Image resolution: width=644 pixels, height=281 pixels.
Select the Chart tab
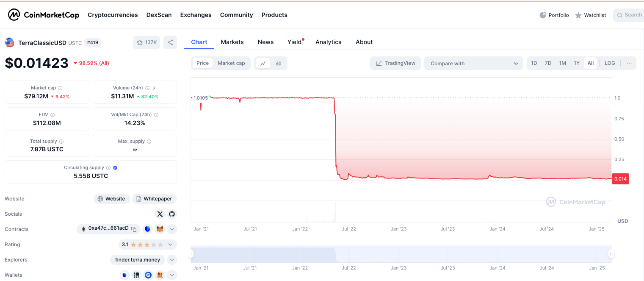pos(199,42)
